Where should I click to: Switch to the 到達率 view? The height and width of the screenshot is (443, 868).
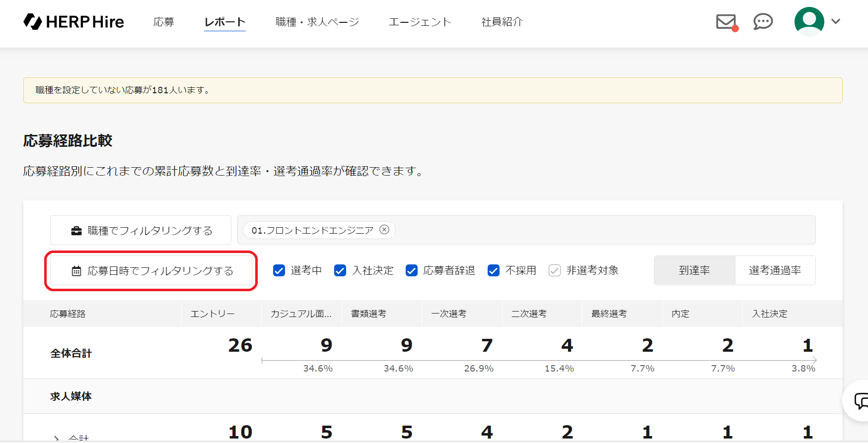coord(695,270)
